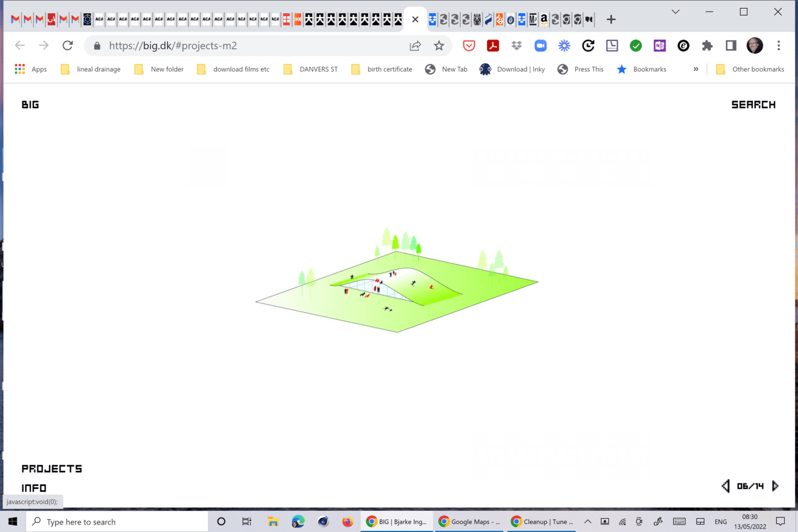Open the INFO menu
Image resolution: width=798 pixels, height=532 pixels.
click(x=34, y=488)
